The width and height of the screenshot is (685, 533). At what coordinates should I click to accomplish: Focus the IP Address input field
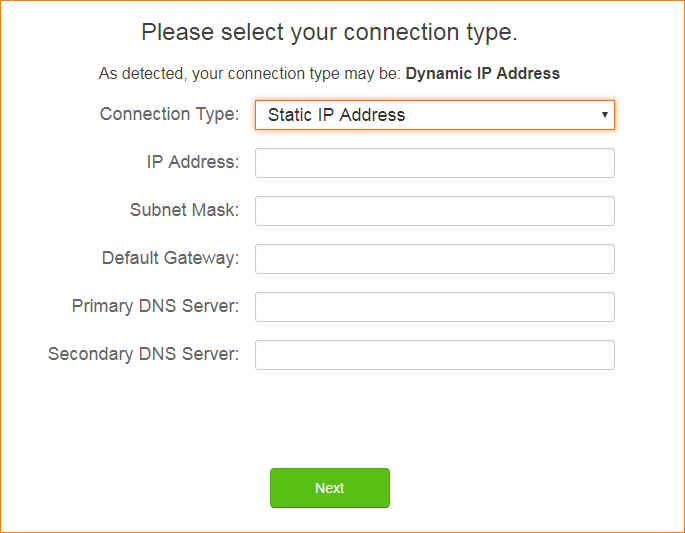(434, 163)
